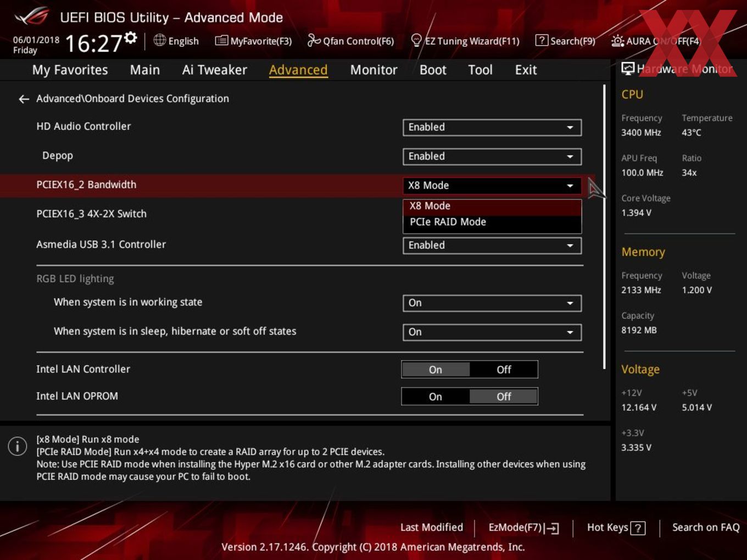The width and height of the screenshot is (747, 560).
Task: Set Intel LAN Controller to Off
Action: click(504, 370)
